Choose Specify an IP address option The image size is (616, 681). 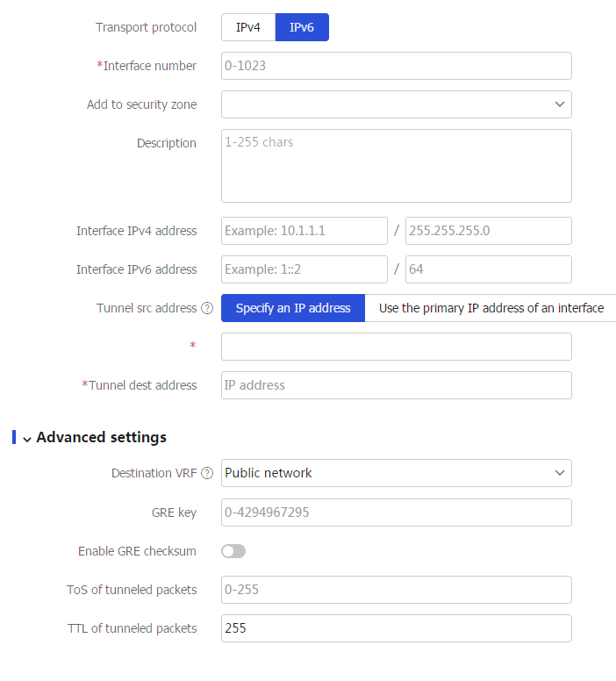coord(293,308)
